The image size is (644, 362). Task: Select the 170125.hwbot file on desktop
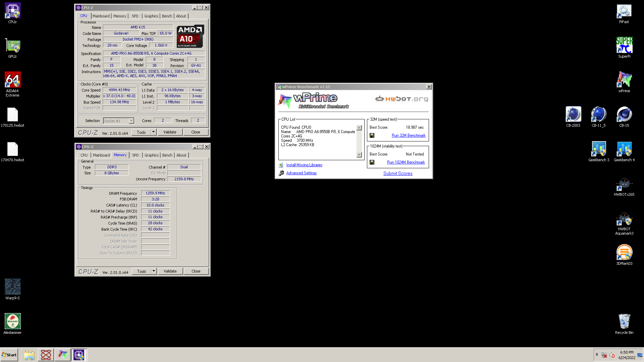pyautogui.click(x=12, y=117)
